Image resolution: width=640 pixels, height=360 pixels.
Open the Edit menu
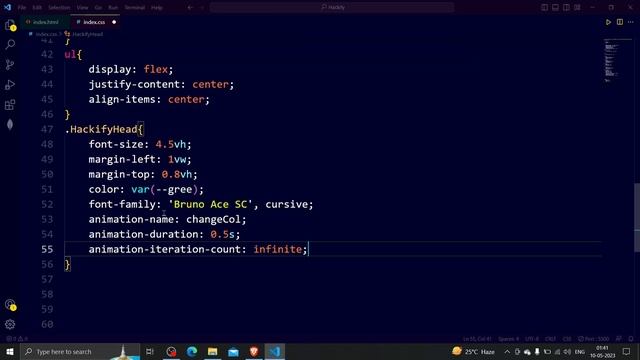pyautogui.click(x=37, y=7)
